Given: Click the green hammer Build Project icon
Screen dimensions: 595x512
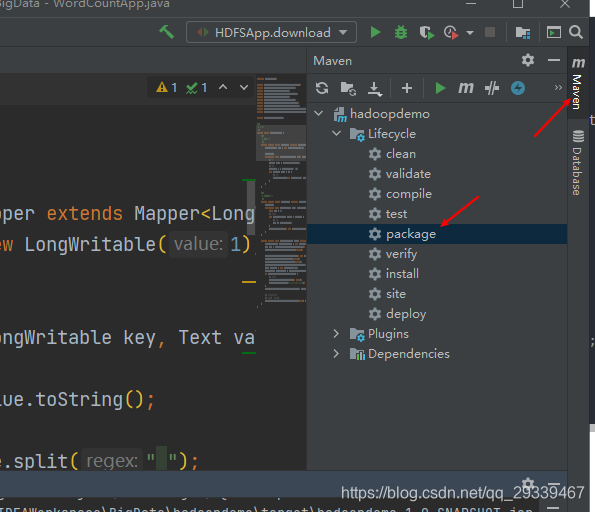Looking at the screenshot, I should pyautogui.click(x=166, y=32).
